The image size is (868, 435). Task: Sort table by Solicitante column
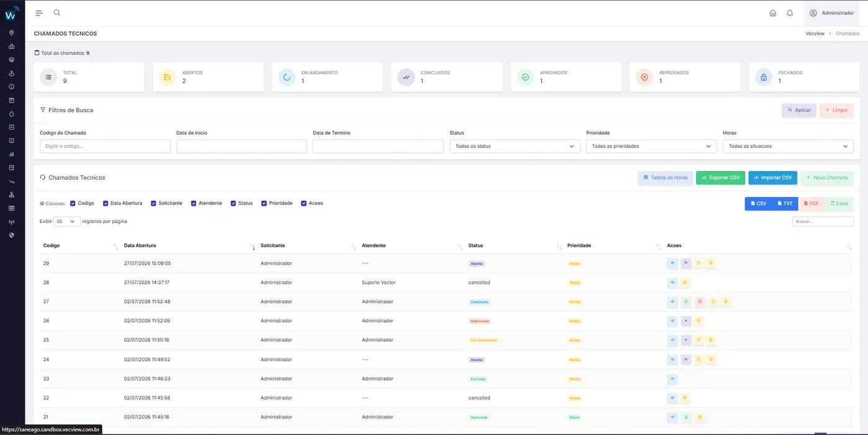point(309,246)
